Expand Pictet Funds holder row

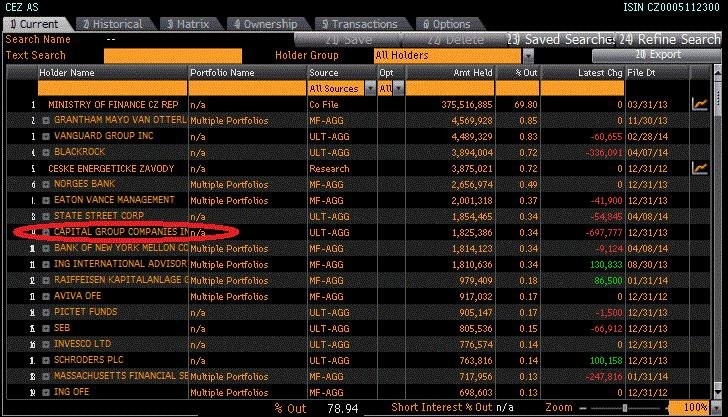(x=46, y=313)
